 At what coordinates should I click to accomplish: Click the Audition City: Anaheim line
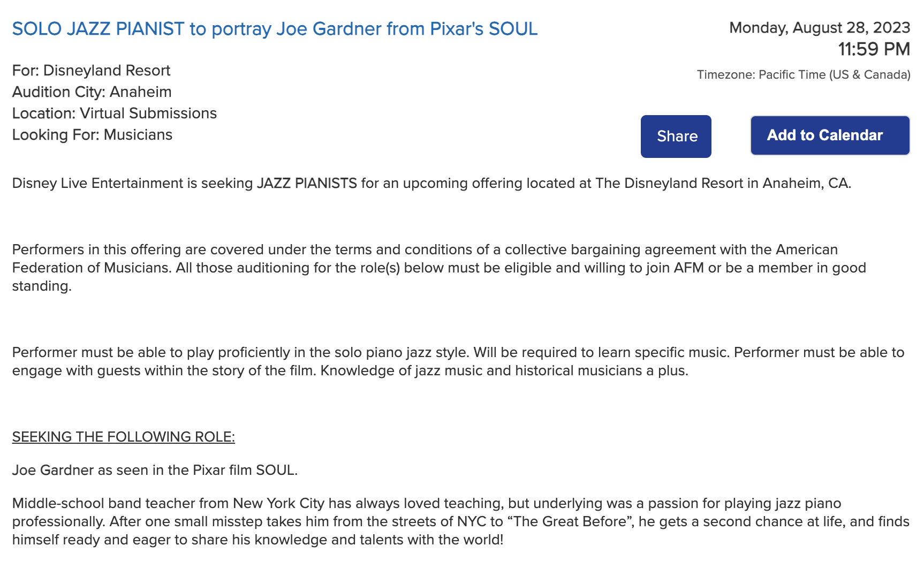[92, 92]
